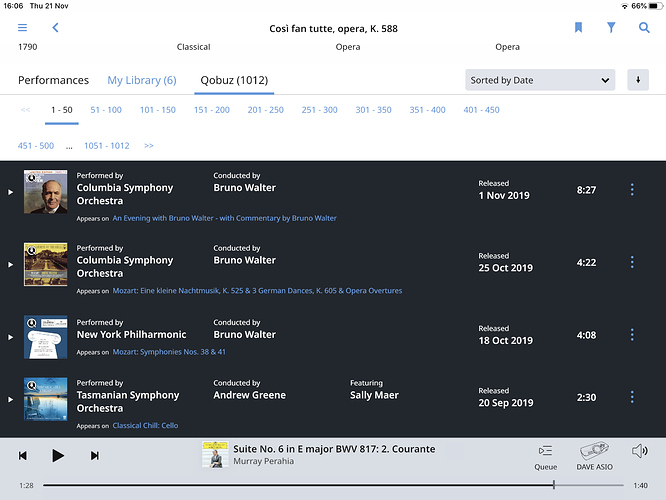Open Mozart: Symphonies Nos. 38 & 41 album
Screen dimensions: 666x500
click(x=169, y=352)
